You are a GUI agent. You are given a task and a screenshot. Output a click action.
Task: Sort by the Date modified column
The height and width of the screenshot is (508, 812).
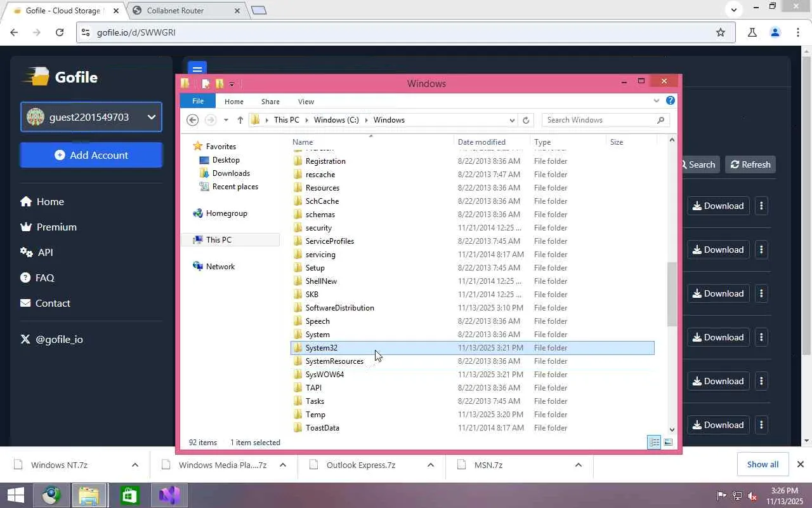[x=492, y=142]
